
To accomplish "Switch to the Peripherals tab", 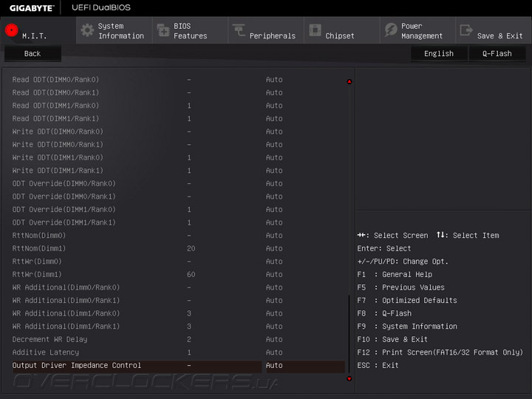I will click(x=272, y=35).
